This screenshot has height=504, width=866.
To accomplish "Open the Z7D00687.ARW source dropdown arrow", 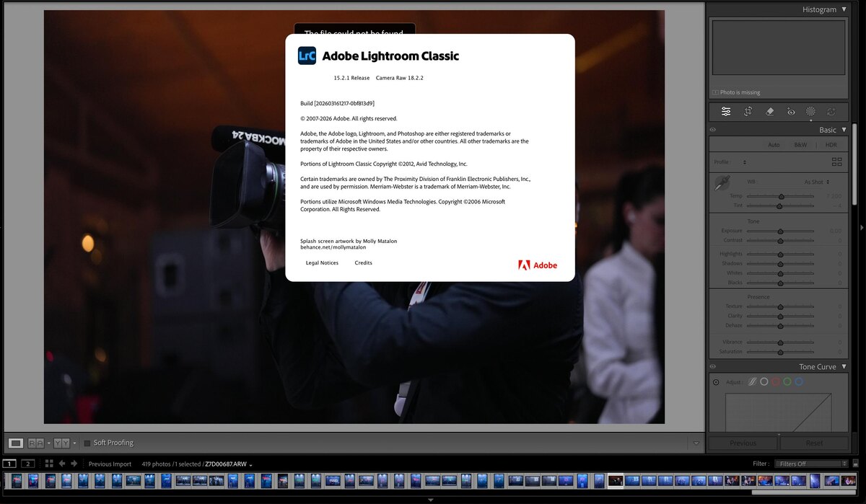I will click(251, 464).
